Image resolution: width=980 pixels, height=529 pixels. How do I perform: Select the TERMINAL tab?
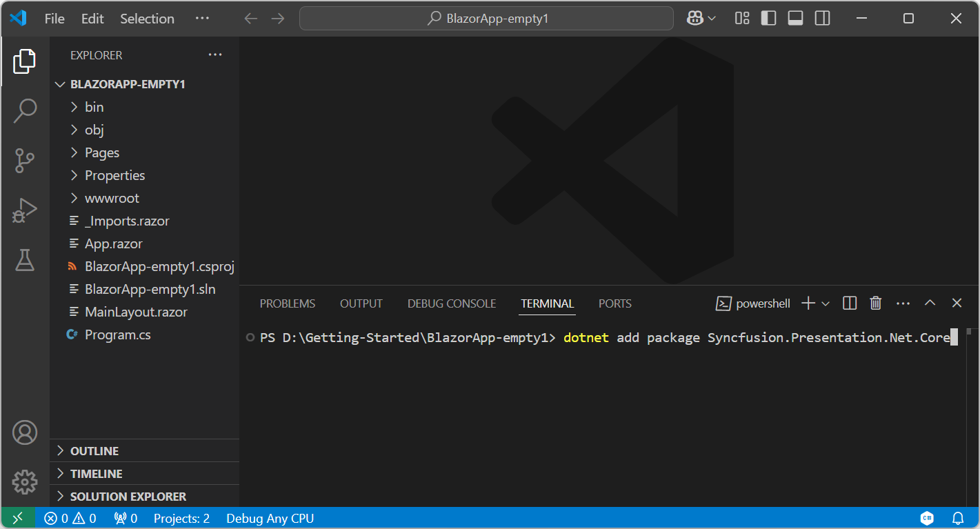pos(548,303)
